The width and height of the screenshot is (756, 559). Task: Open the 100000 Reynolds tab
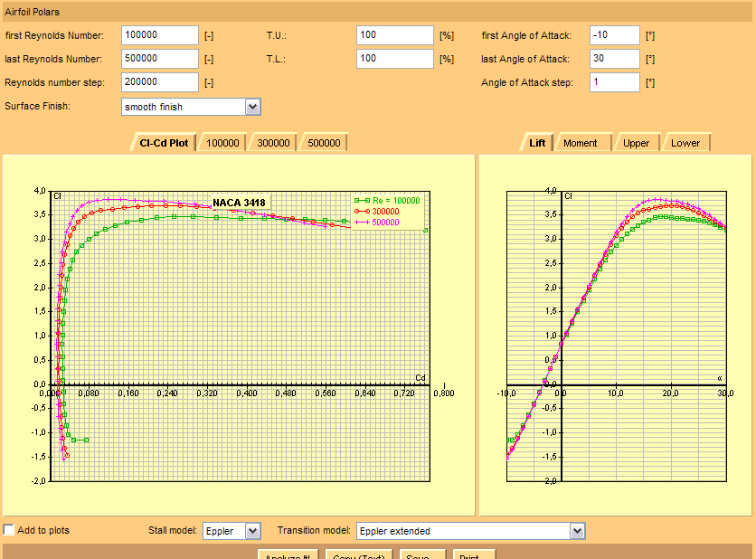click(222, 143)
